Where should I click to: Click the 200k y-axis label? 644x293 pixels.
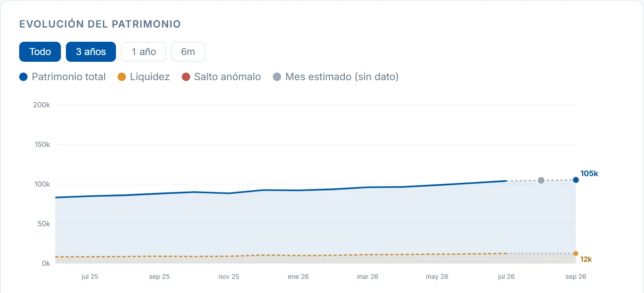(x=42, y=105)
